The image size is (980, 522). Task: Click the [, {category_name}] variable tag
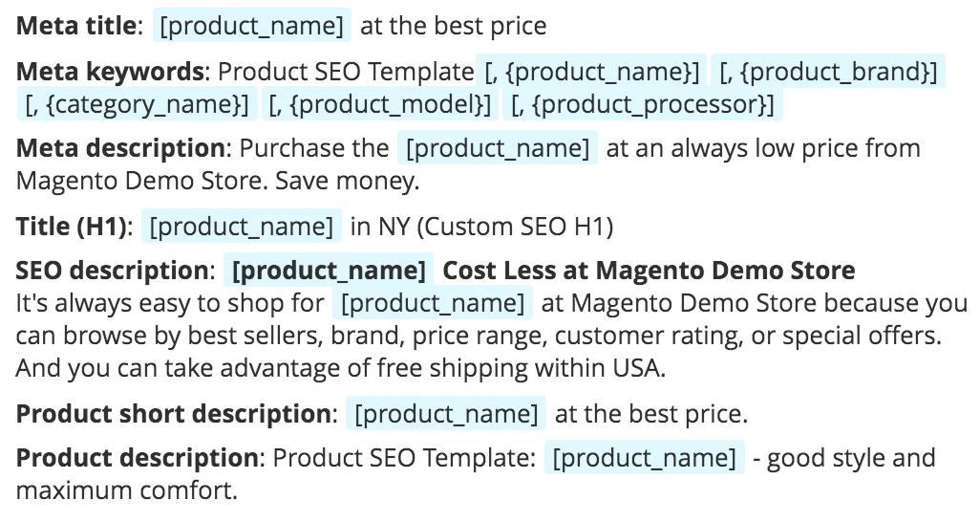[x=137, y=104]
